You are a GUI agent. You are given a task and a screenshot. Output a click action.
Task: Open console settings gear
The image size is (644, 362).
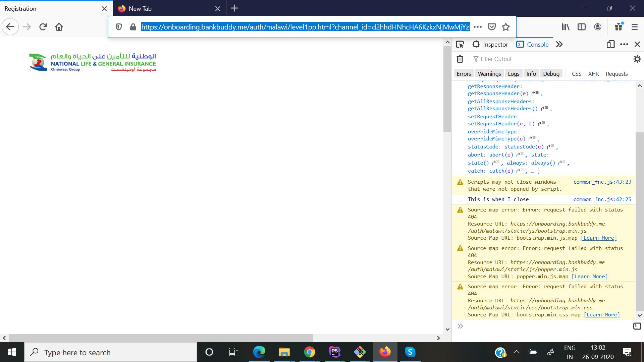click(637, 59)
